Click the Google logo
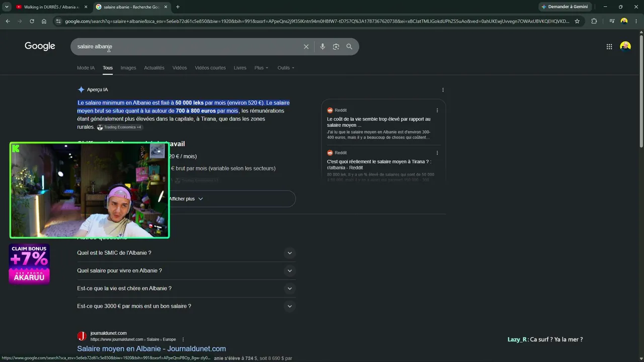Screen dimensions: 644x362 tap(40, 46)
